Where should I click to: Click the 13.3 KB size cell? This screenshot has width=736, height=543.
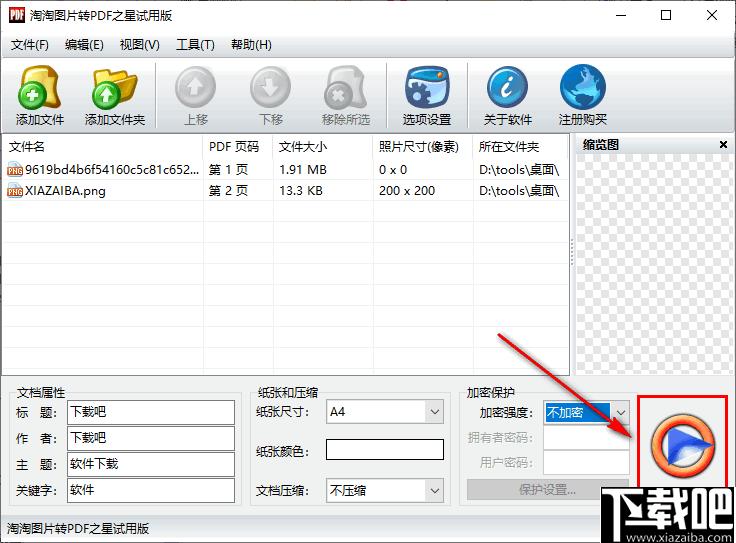pos(301,191)
